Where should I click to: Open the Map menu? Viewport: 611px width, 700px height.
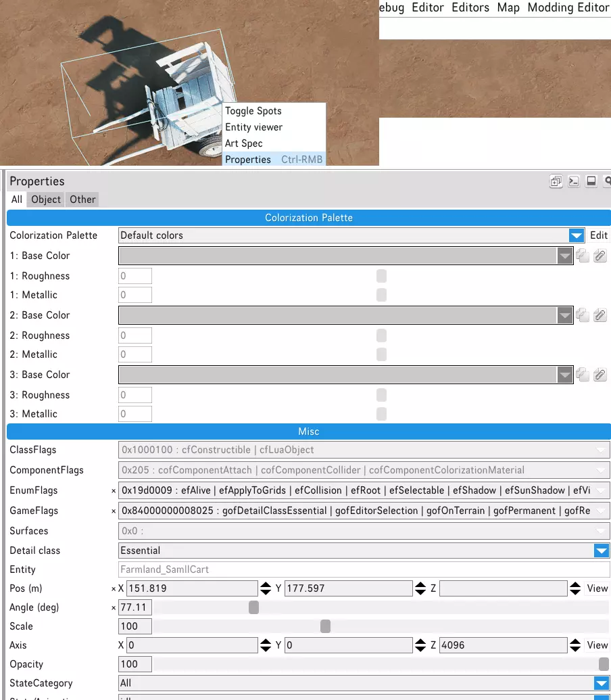pos(508,7)
